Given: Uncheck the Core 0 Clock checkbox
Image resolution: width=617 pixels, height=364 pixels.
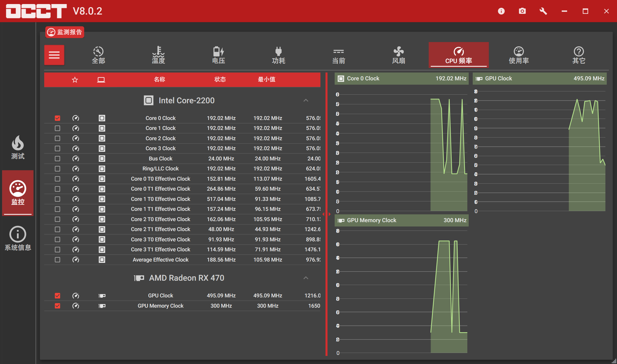Looking at the screenshot, I should point(57,118).
